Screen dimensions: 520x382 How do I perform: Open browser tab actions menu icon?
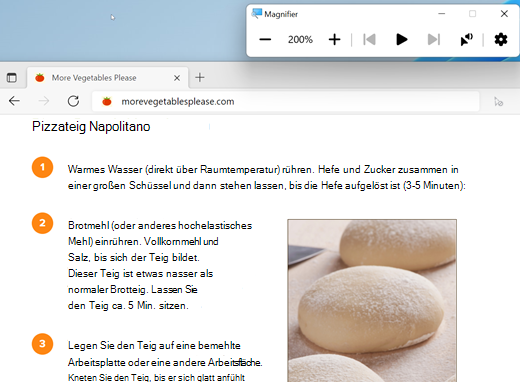click(x=12, y=78)
